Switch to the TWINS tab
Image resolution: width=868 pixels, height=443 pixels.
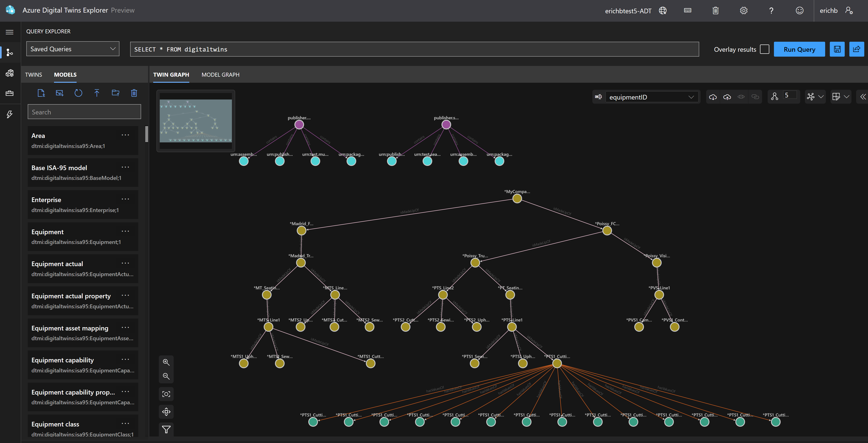(33, 75)
